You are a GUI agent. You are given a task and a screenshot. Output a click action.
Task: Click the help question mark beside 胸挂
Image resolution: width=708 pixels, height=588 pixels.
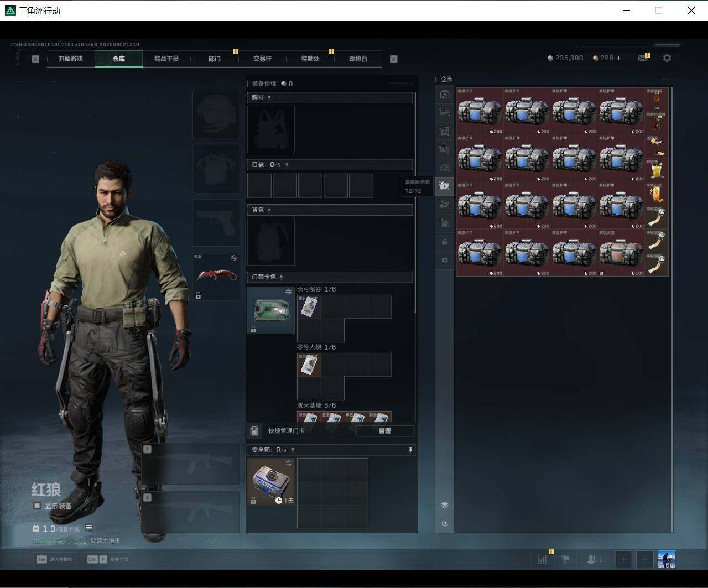269,98
